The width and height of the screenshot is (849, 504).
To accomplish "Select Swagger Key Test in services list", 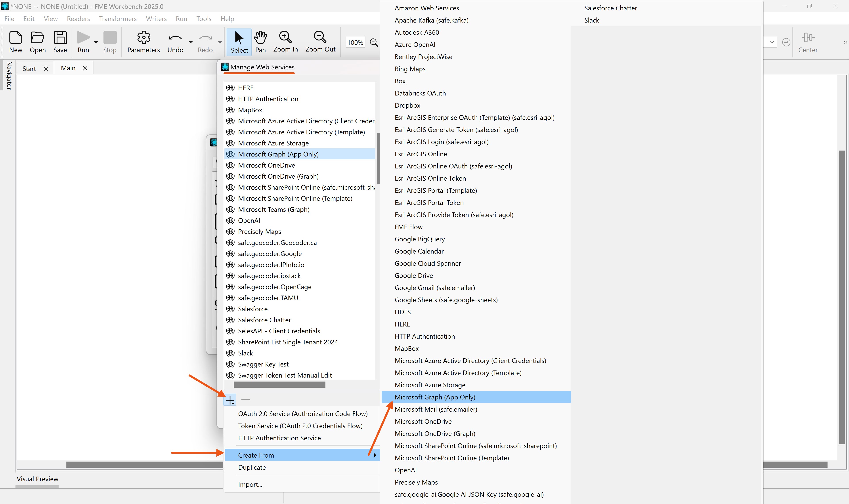I will coord(300,364).
